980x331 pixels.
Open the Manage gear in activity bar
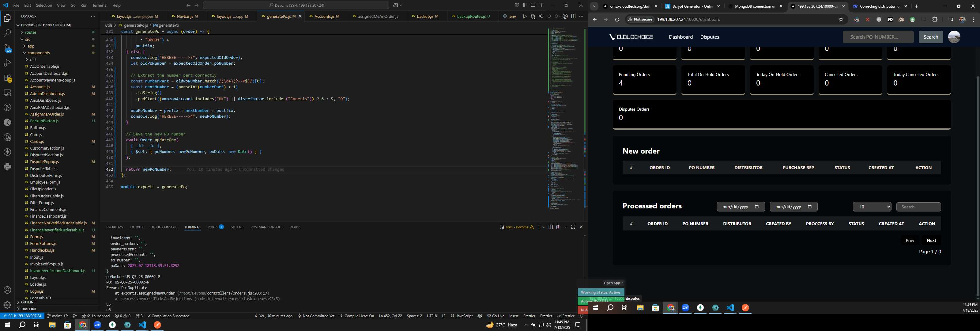(x=7, y=305)
